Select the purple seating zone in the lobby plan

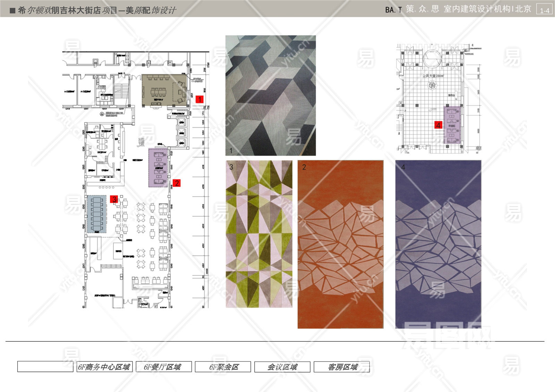pos(452,125)
